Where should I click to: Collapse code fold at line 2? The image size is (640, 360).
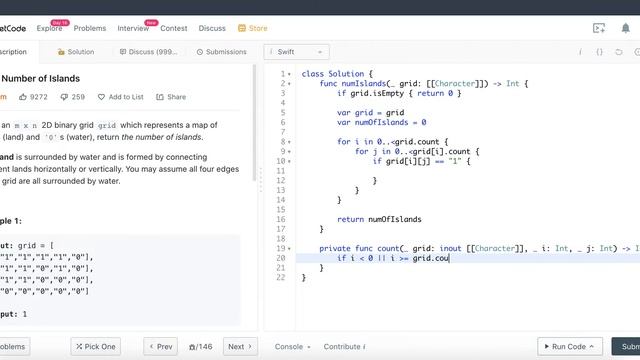(x=289, y=84)
